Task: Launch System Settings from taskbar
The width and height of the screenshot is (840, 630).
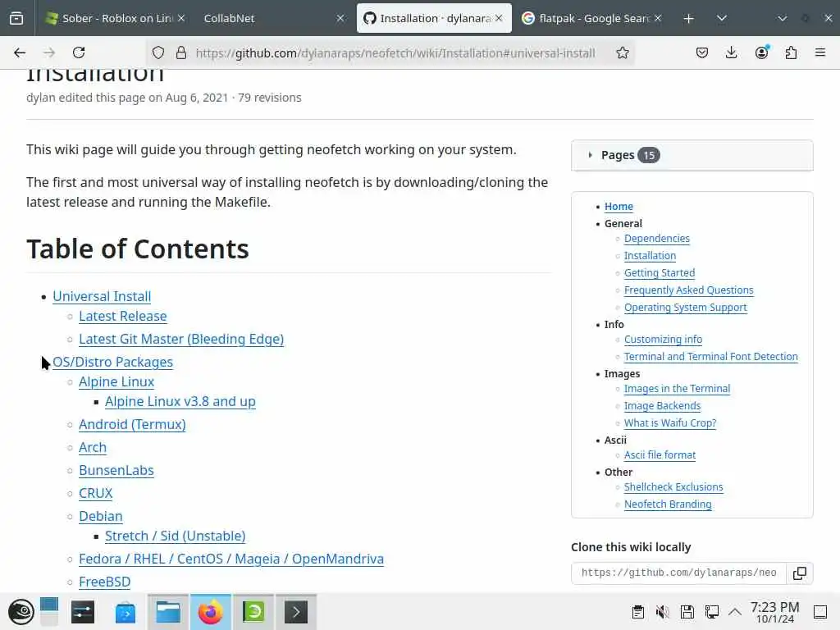Action: coord(83,612)
